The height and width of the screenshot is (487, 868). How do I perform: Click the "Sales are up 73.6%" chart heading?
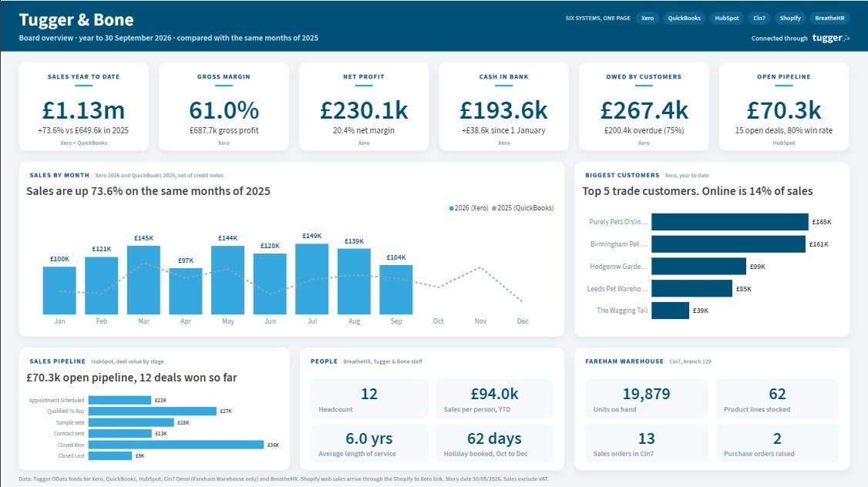point(148,191)
